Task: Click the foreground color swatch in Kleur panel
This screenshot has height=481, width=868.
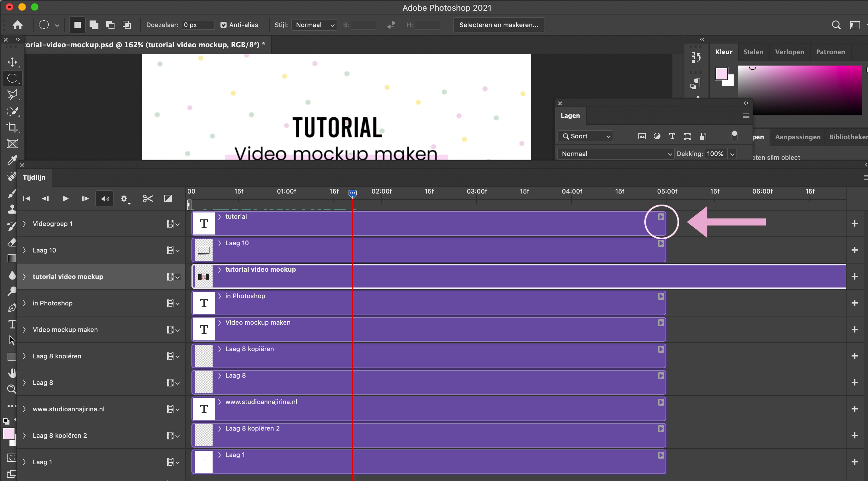Action: [x=721, y=74]
